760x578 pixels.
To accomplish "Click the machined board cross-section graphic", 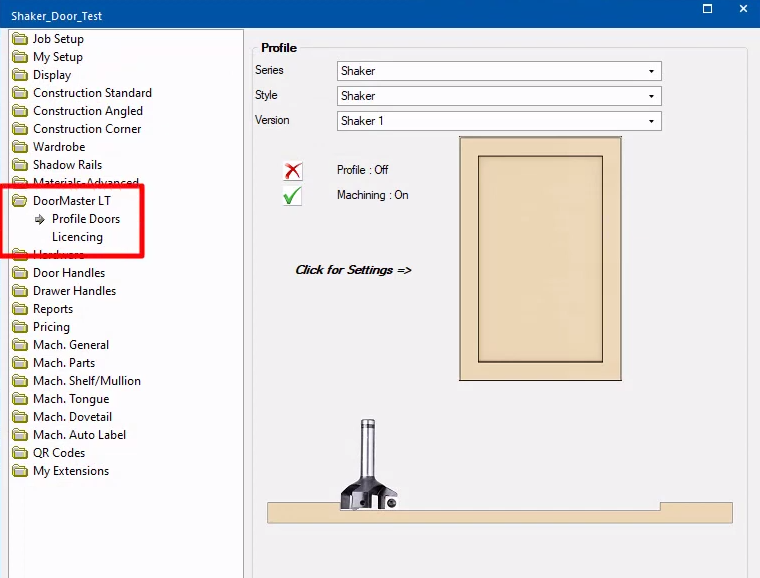I will [x=500, y=513].
